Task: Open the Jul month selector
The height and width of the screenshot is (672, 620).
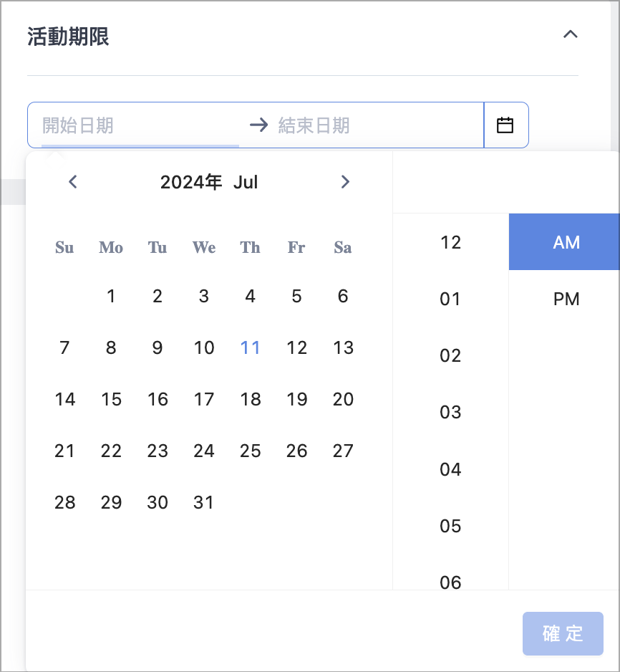Action: [246, 182]
